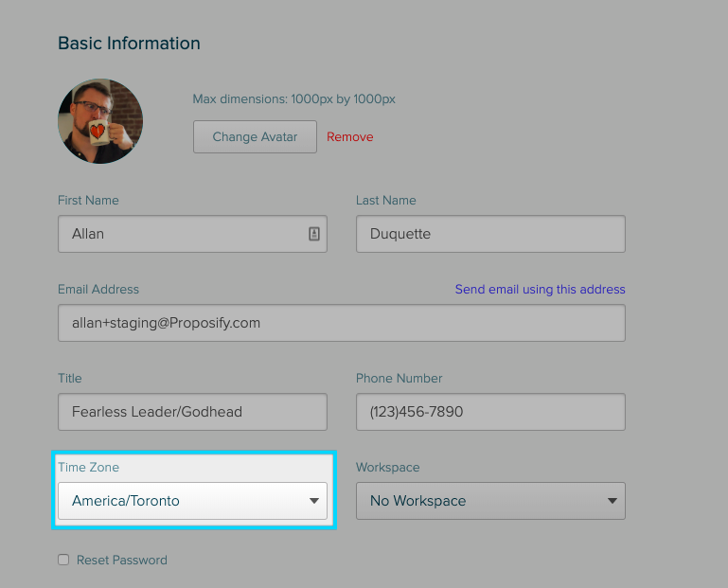Viewport: 728px width, 588px height.
Task: Click the Change Avatar button
Action: [255, 137]
